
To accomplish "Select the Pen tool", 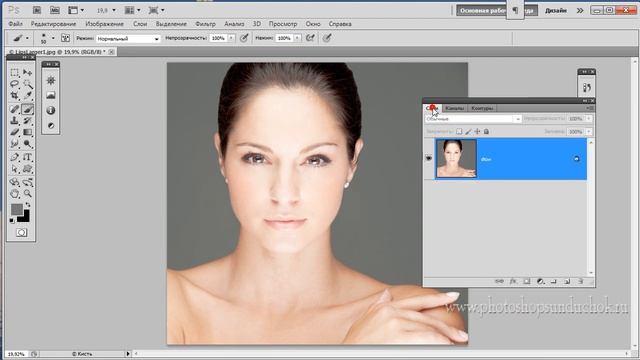I will point(15,157).
